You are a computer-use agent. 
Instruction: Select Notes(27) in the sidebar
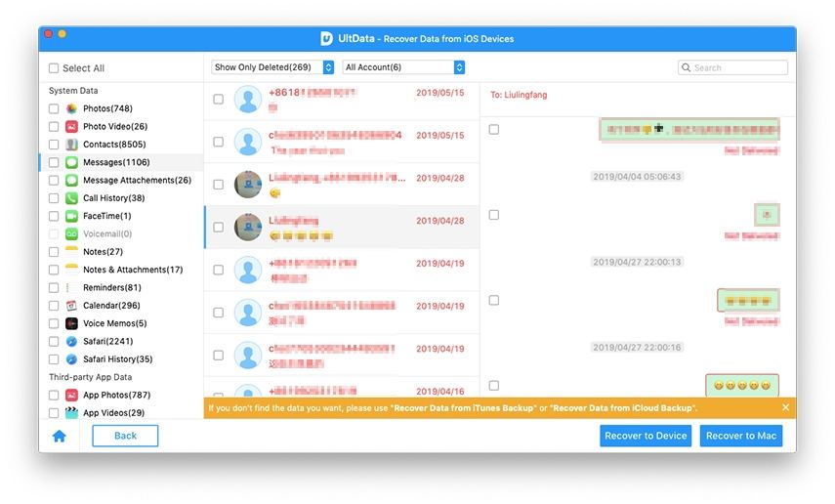(121, 251)
